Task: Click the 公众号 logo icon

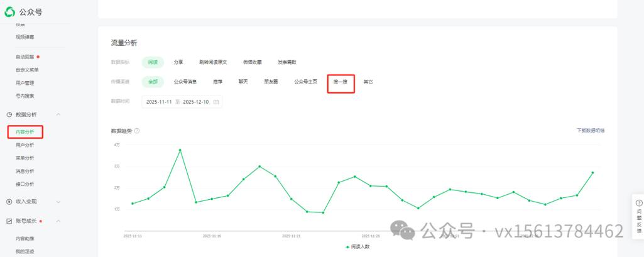Action: click(10, 12)
